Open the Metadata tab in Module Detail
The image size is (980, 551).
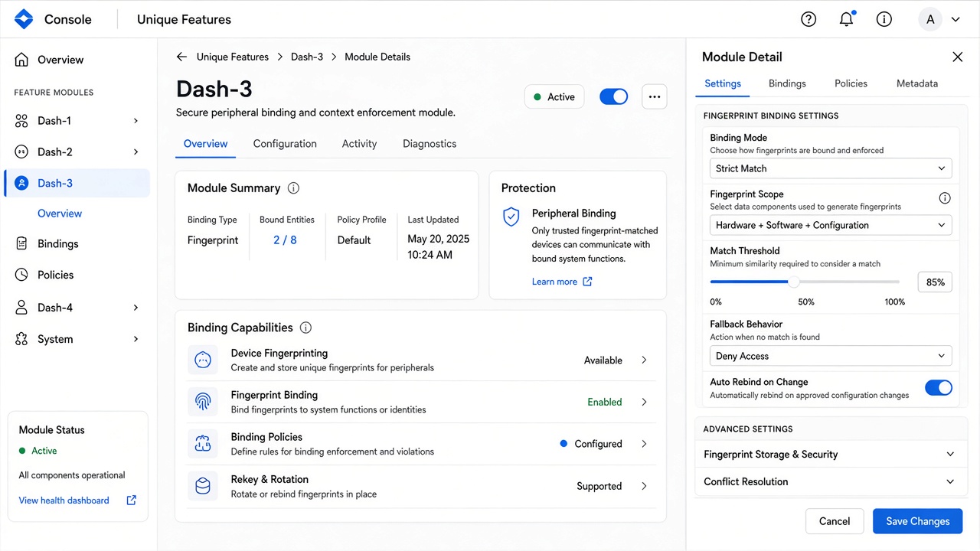917,83
